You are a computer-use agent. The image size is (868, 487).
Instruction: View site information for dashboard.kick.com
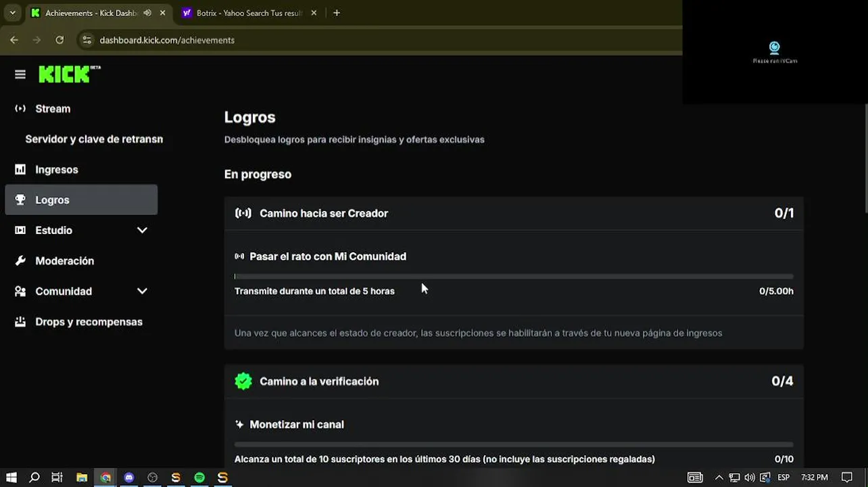click(87, 40)
